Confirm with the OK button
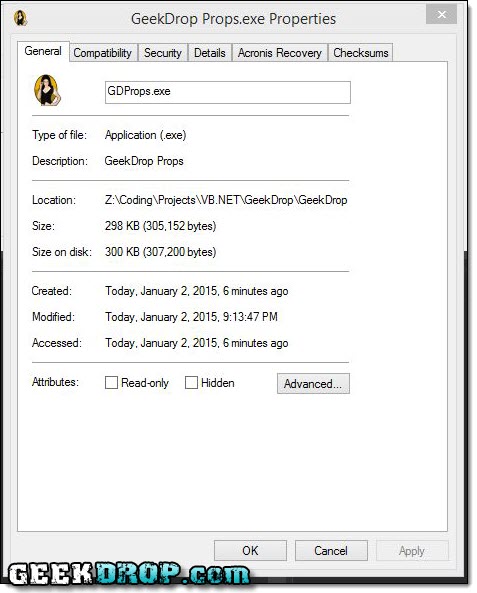 [x=250, y=550]
